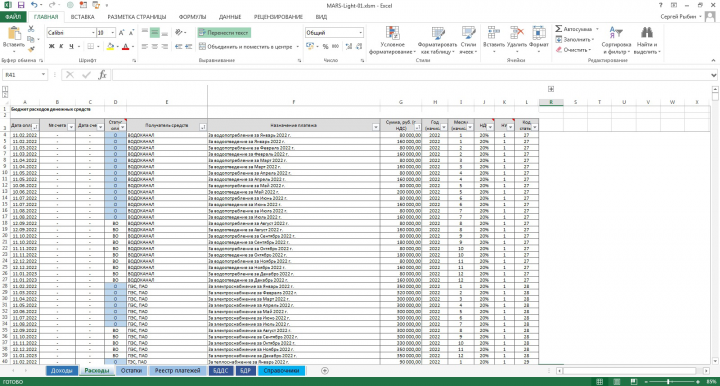Click the Save icon in quick access toolbar
The width and height of the screenshot is (720, 386).
click(21, 5)
